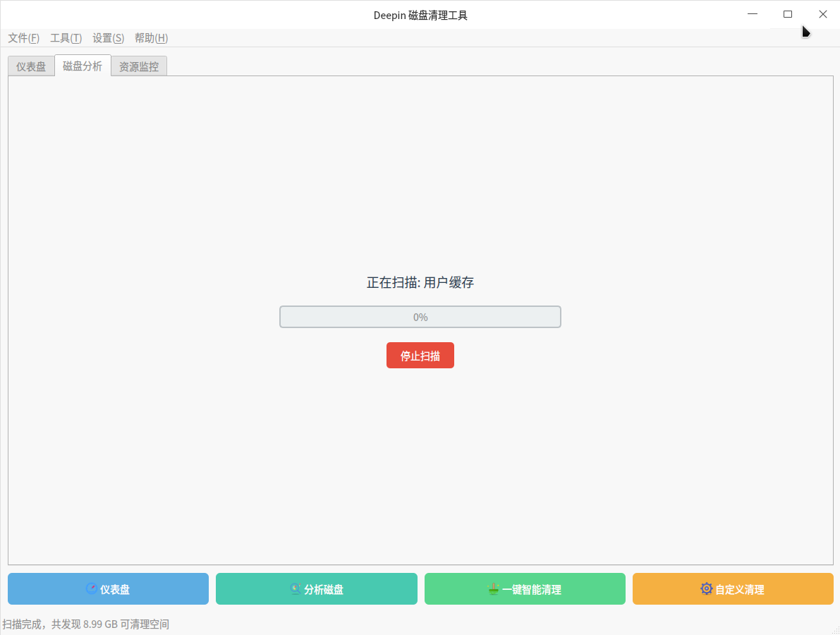
Task: Click the scan progress bar showing 0%
Action: [x=420, y=317]
